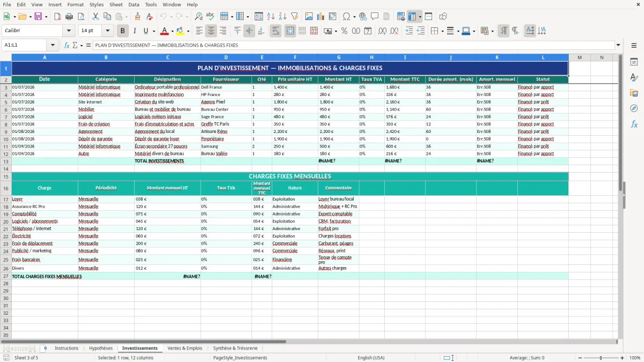644x362 pixels.
Task: Add a decimal place
Action: (x=383, y=31)
